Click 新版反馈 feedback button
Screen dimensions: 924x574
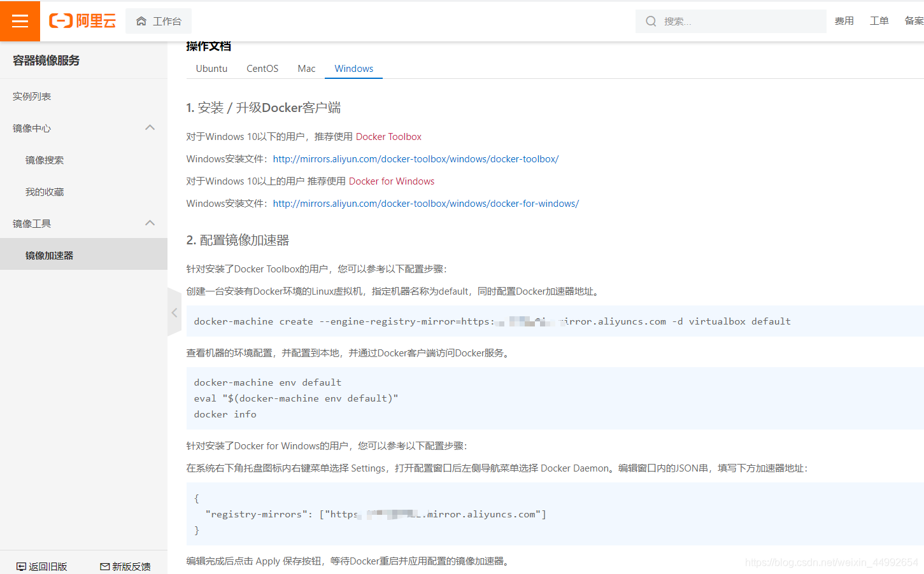[x=125, y=566]
